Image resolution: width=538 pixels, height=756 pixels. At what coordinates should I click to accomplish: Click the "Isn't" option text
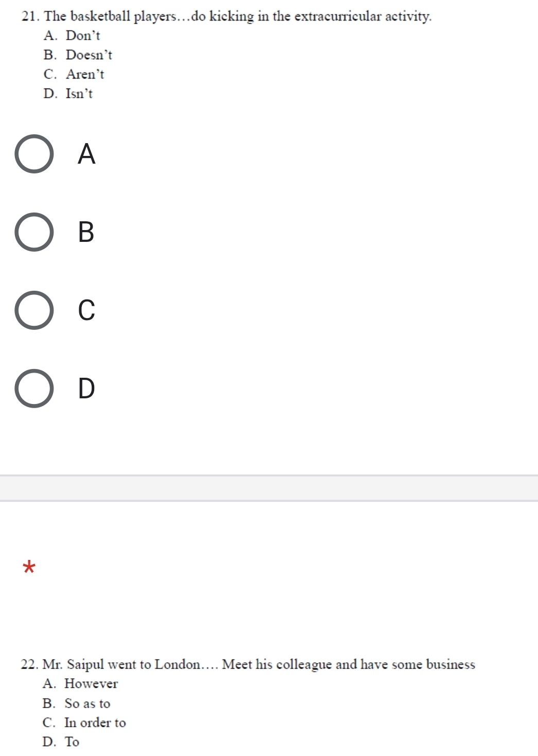pos(79,94)
